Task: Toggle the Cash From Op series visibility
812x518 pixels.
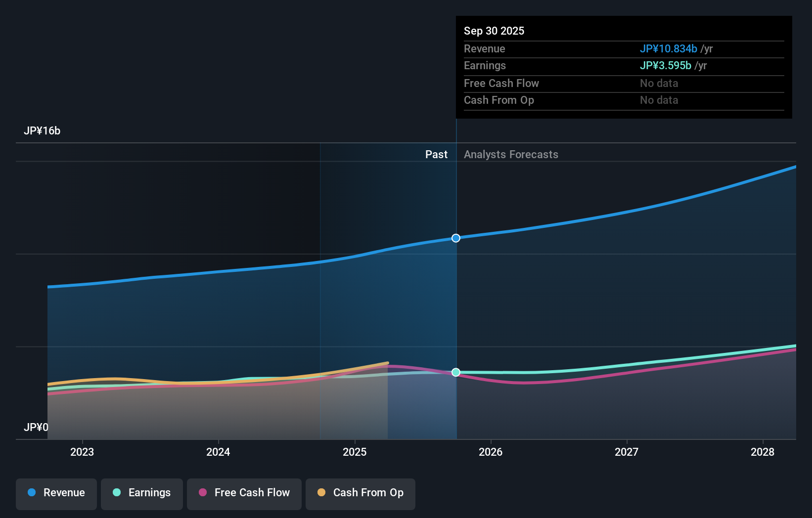Action: point(360,494)
